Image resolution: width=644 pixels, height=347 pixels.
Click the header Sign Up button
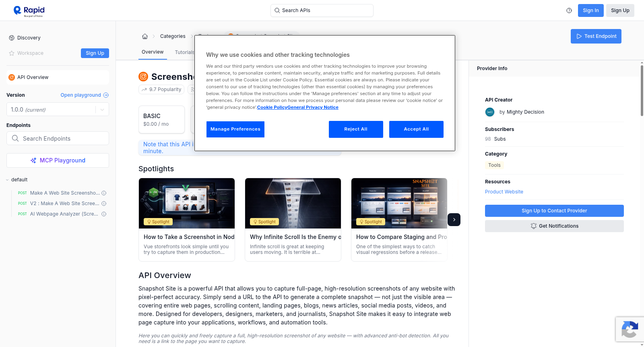coord(620,10)
